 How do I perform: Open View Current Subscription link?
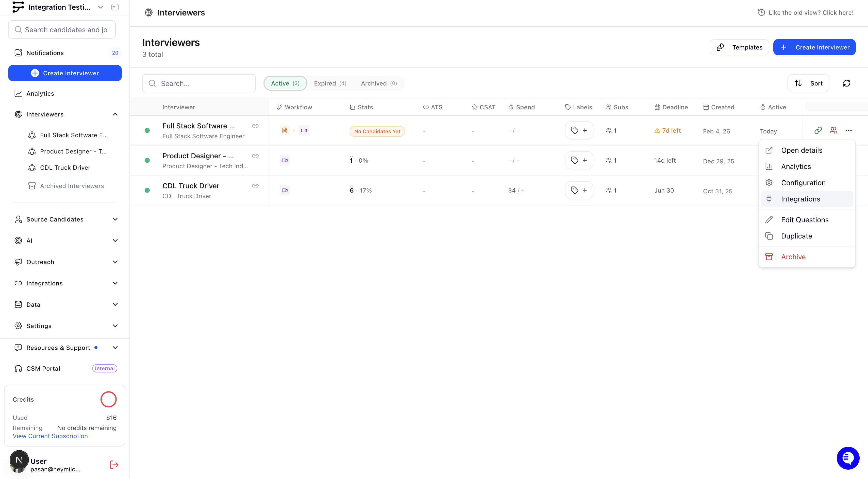click(50, 436)
